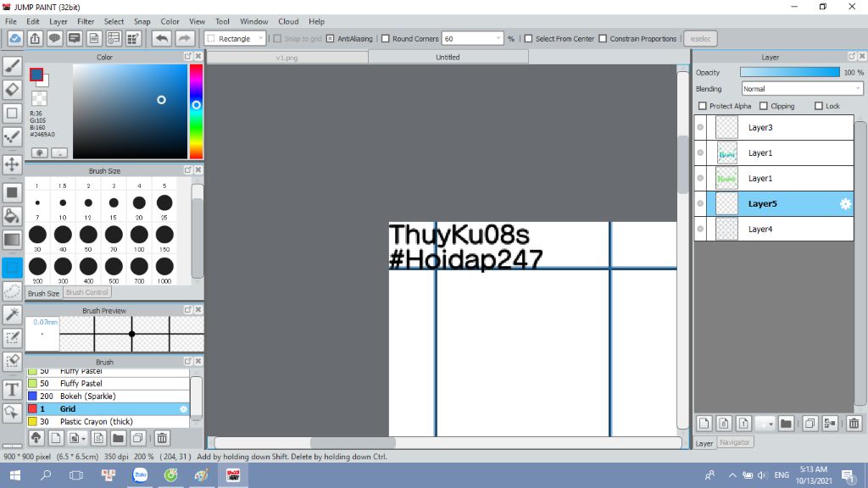
Task: Toggle visibility of Layer4
Action: pos(700,229)
